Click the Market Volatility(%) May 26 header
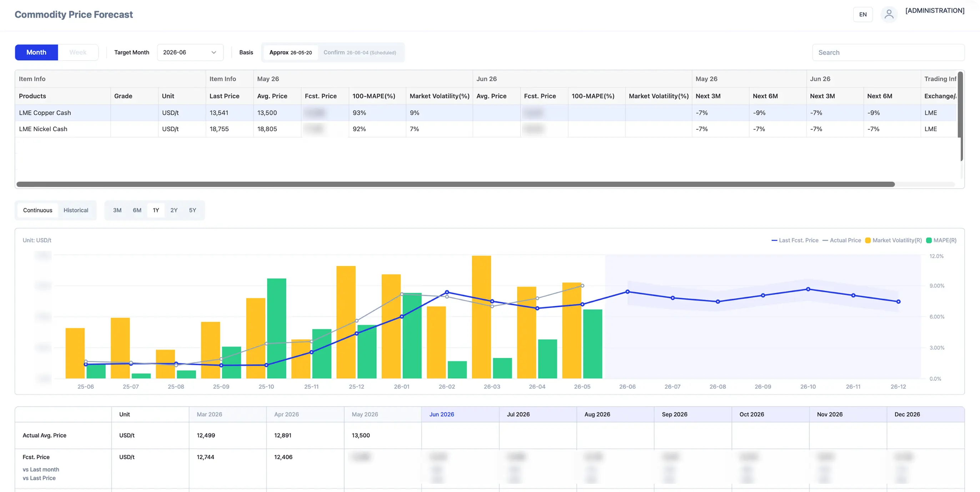This screenshot has height=492, width=980. pos(439,96)
